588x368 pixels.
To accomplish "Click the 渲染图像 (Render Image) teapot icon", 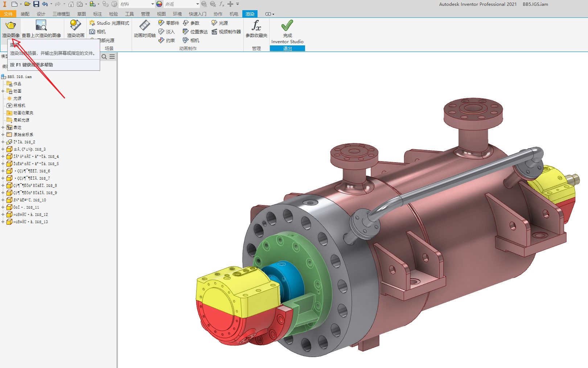I will click(11, 25).
